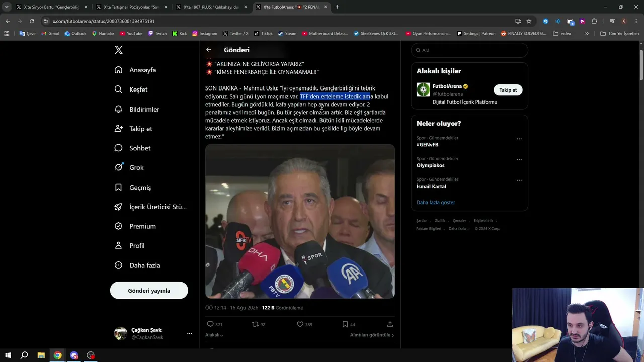644x362 pixels.
Task: Open File Explorer from the taskbar
Action: click(x=41, y=355)
